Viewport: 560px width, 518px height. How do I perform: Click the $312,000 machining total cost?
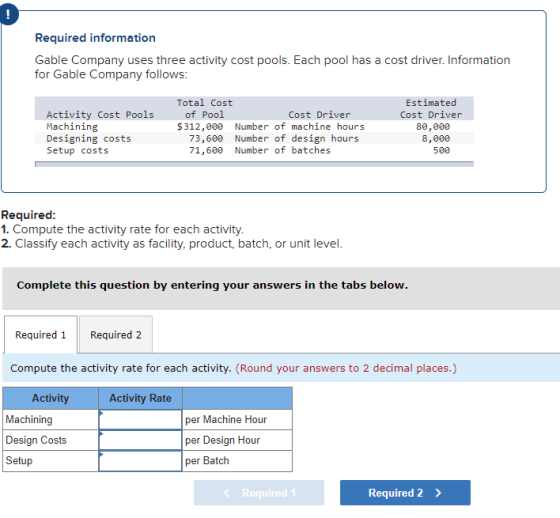[200, 126]
